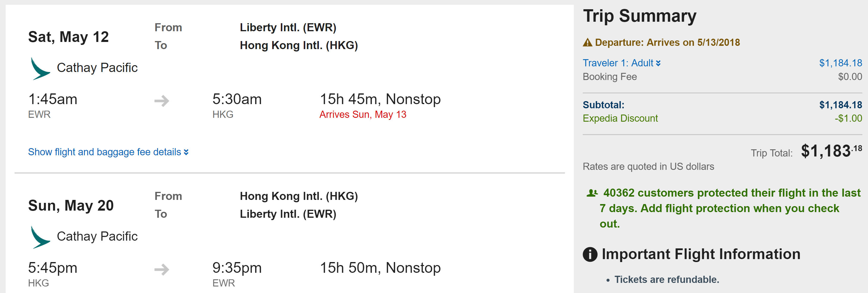Click the Traveler 1 price $1,184.18
This screenshot has height=293, width=868.
click(x=840, y=63)
